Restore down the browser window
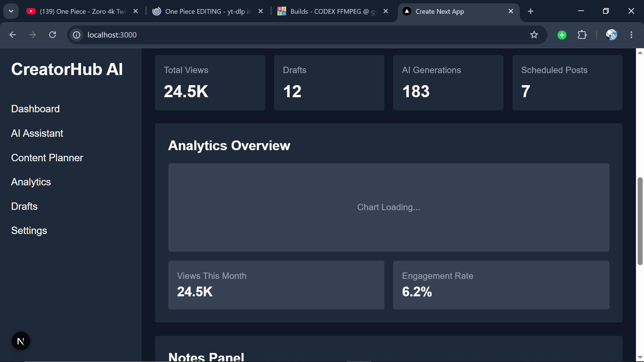The width and height of the screenshot is (644, 362). [x=606, y=11]
